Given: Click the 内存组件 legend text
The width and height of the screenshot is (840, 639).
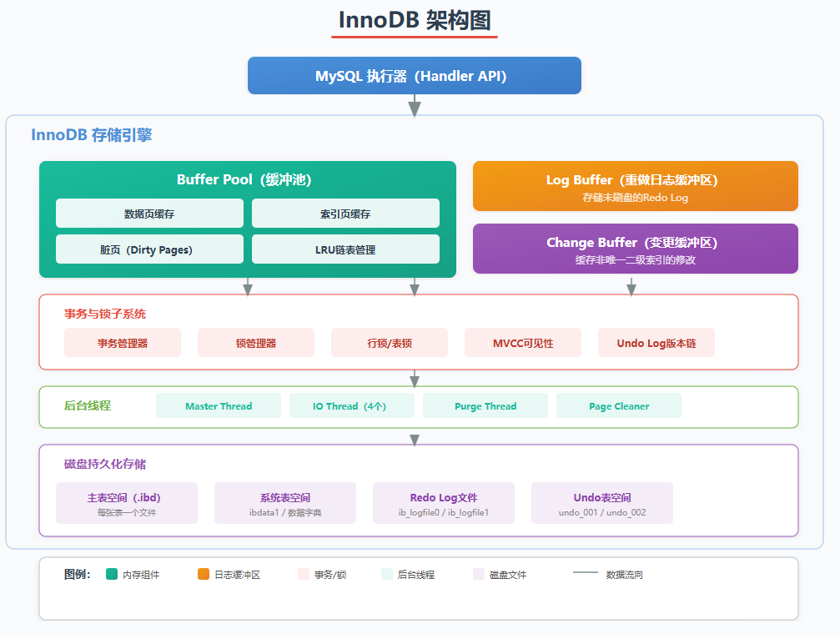Looking at the screenshot, I should pyautogui.click(x=142, y=575).
